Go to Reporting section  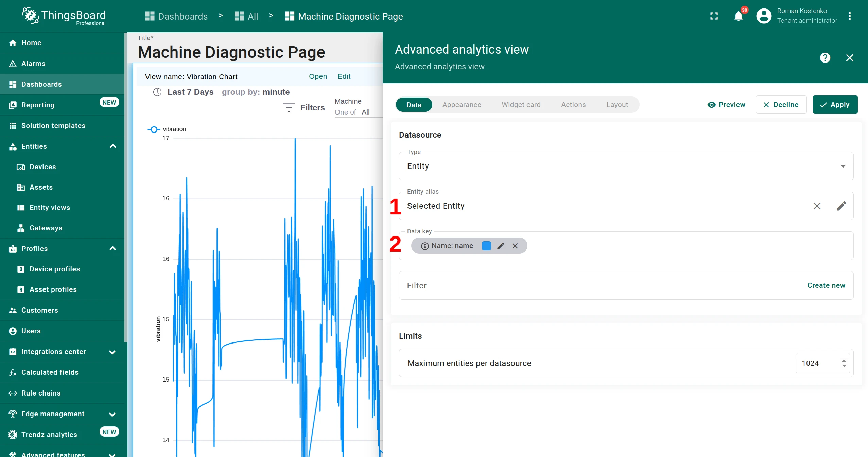62,105
